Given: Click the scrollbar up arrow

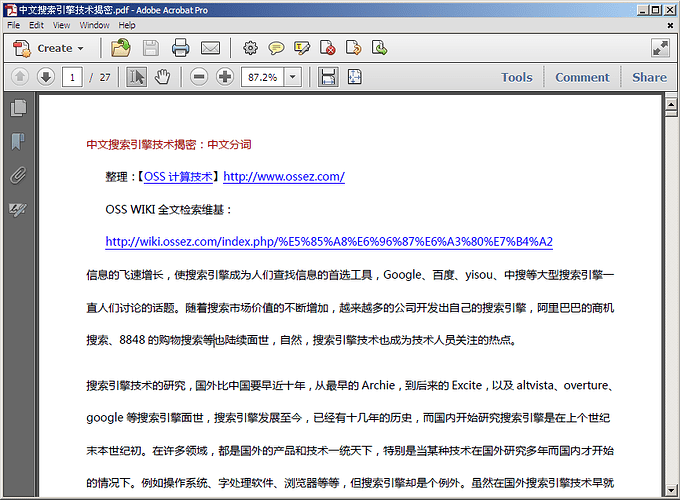Looking at the screenshot, I should click(671, 105).
